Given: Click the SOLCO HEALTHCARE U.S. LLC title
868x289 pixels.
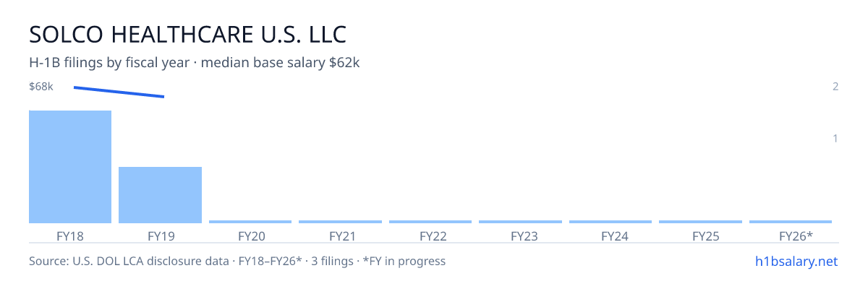Looking at the screenshot, I should (188, 34).
